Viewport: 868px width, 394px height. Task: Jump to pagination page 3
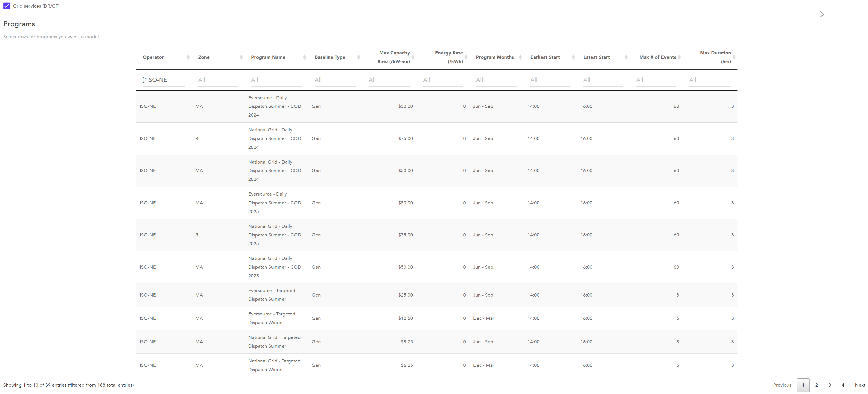(830, 385)
